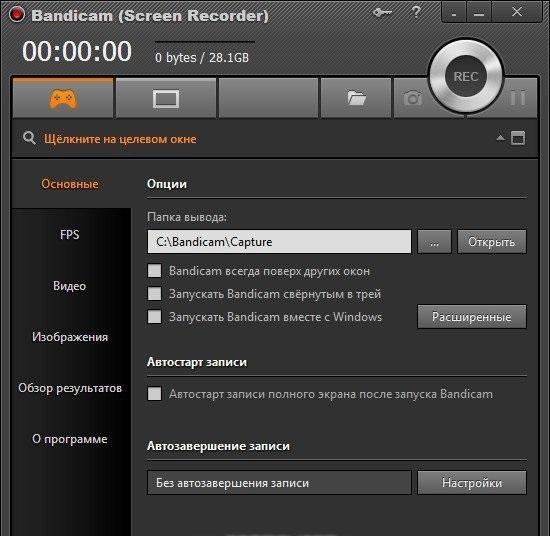Viewport: 550px width, 536px height.
Task: Enable Автостарт записи полного экрана checkbox
Action: 154,394
